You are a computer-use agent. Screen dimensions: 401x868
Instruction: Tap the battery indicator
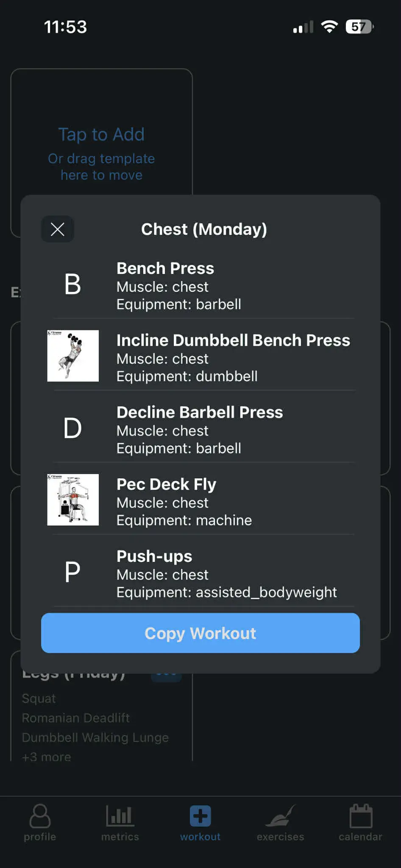click(359, 26)
